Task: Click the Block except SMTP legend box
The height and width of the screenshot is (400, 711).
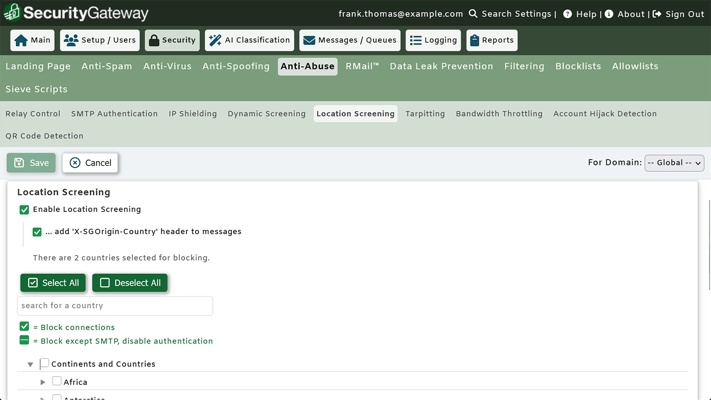Action: click(24, 340)
